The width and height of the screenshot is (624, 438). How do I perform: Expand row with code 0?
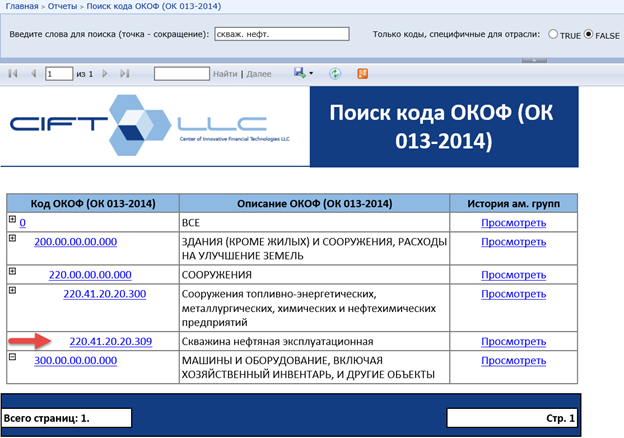click(x=12, y=219)
